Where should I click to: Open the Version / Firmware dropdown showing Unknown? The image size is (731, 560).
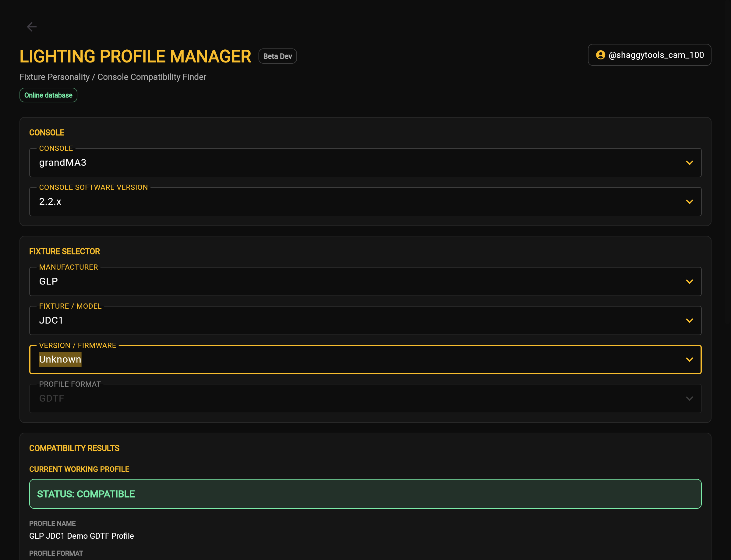[365, 360]
